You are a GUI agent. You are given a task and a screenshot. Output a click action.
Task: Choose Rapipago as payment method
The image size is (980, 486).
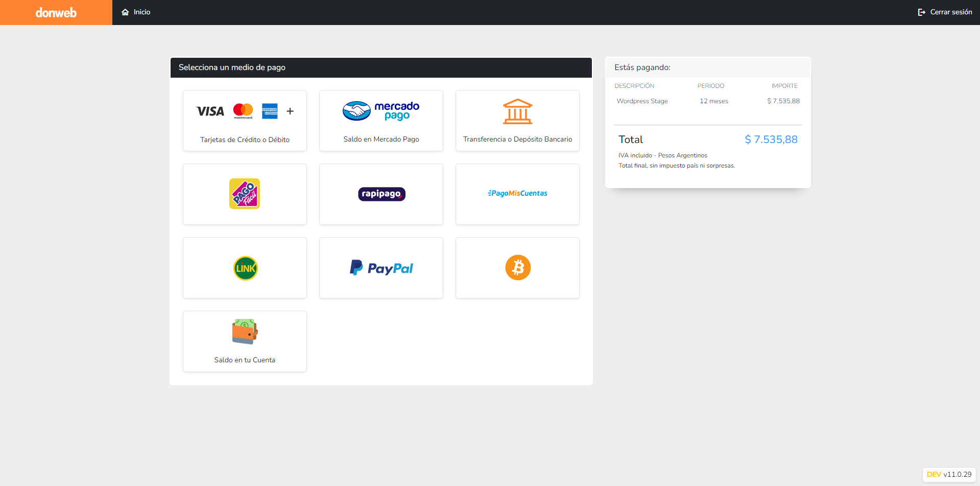pos(381,194)
